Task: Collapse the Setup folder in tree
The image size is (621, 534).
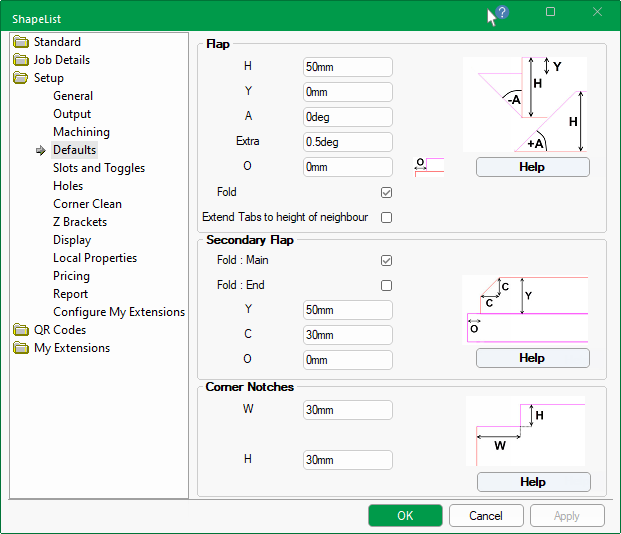Action: pos(21,78)
